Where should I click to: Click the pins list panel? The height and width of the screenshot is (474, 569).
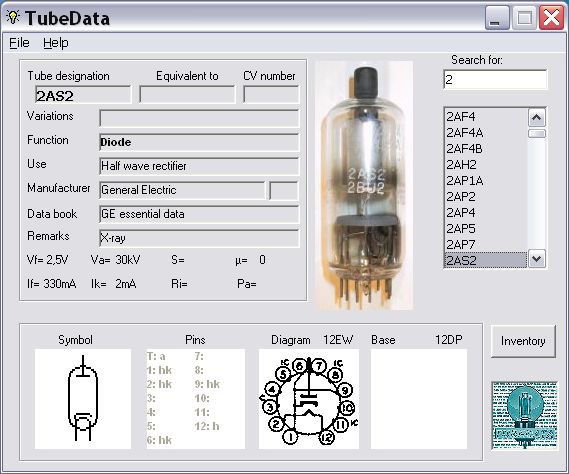[196, 399]
